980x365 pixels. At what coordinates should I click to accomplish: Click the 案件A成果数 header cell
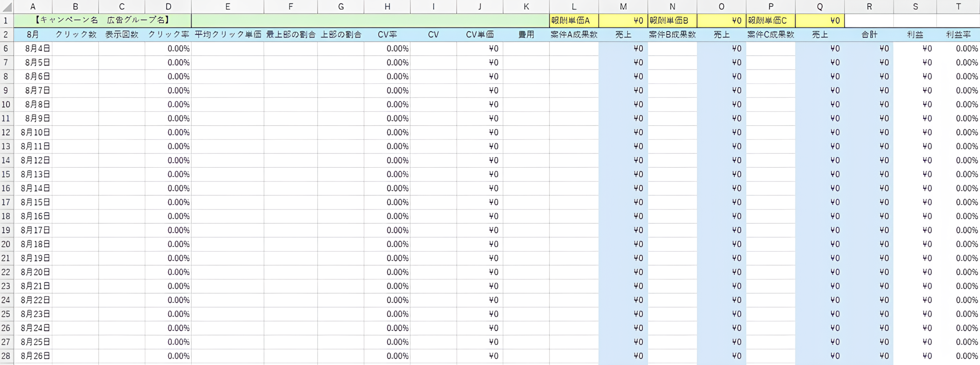[573, 34]
